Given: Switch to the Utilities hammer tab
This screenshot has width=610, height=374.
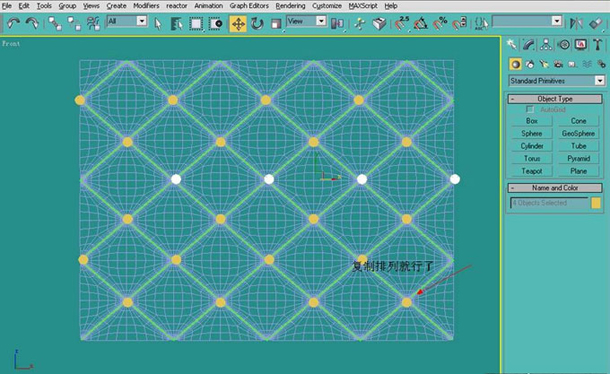Looking at the screenshot, I should click(597, 45).
